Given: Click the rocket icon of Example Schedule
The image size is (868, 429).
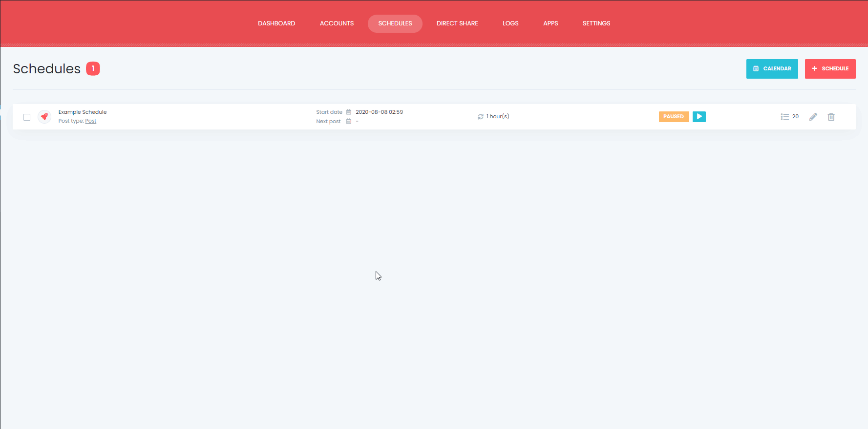Looking at the screenshot, I should (44, 117).
